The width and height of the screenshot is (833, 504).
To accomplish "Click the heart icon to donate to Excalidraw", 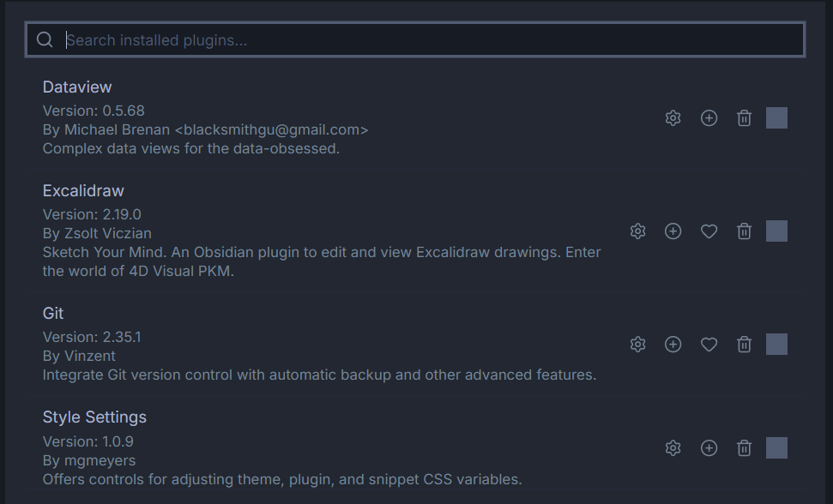I will tap(709, 231).
